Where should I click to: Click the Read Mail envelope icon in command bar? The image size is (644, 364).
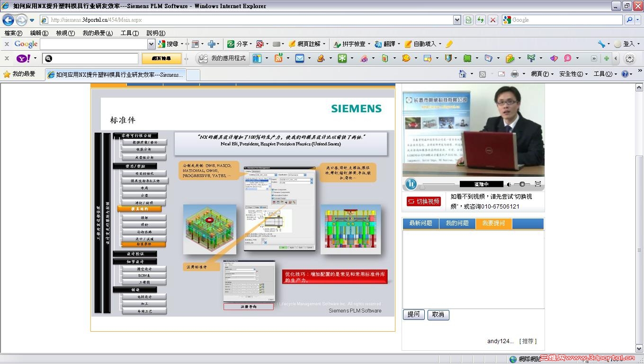click(501, 74)
